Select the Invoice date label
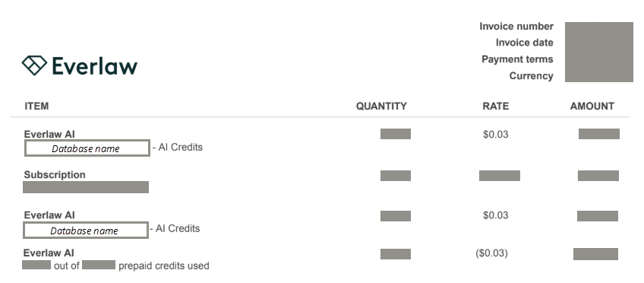 pyautogui.click(x=524, y=43)
